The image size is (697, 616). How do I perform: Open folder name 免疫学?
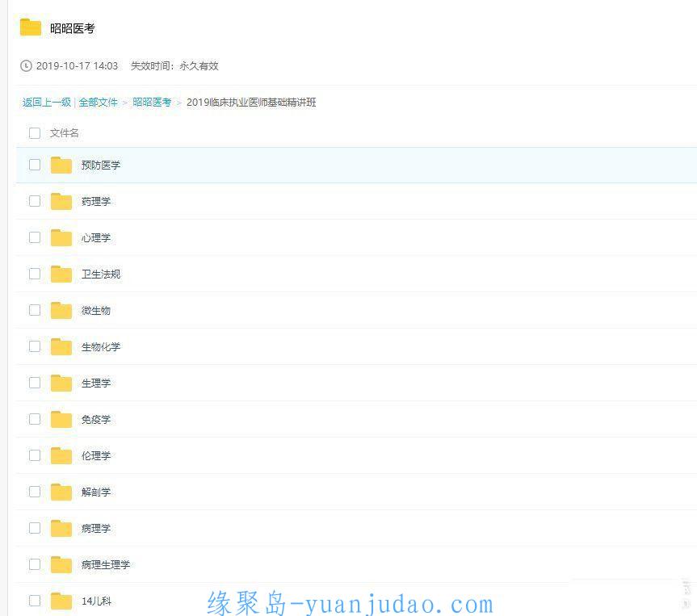96,420
